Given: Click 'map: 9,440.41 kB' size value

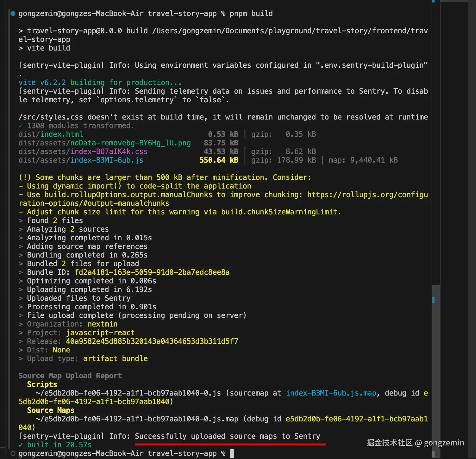Looking at the screenshot, I should pos(363,160).
